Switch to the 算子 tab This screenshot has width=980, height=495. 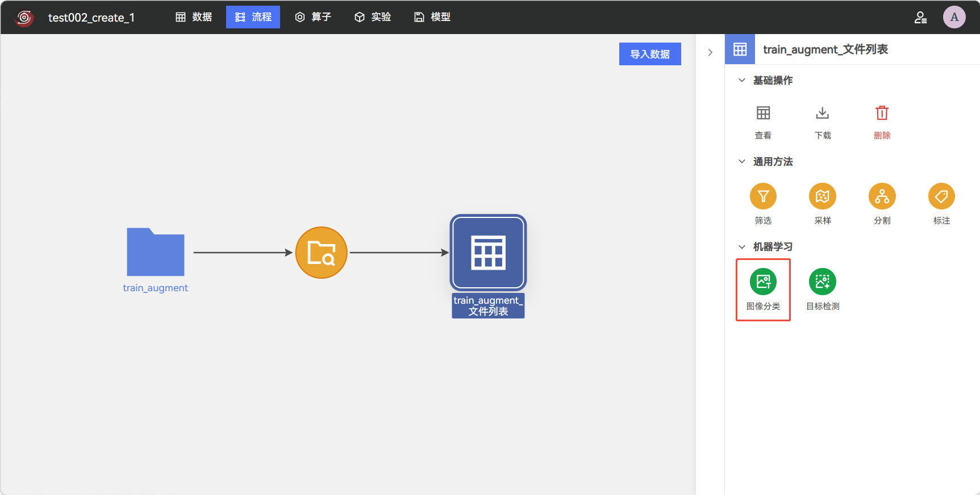click(x=313, y=17)
